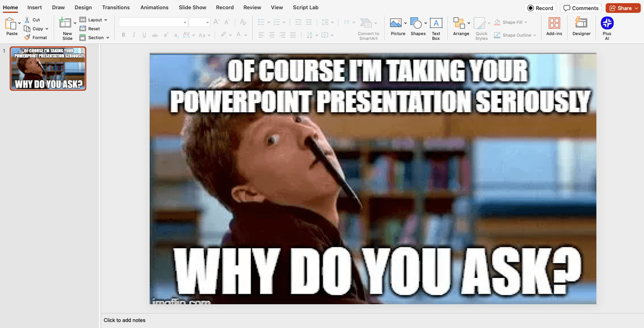
Task: Toggle Underline formatting
Action: [145, 35]
